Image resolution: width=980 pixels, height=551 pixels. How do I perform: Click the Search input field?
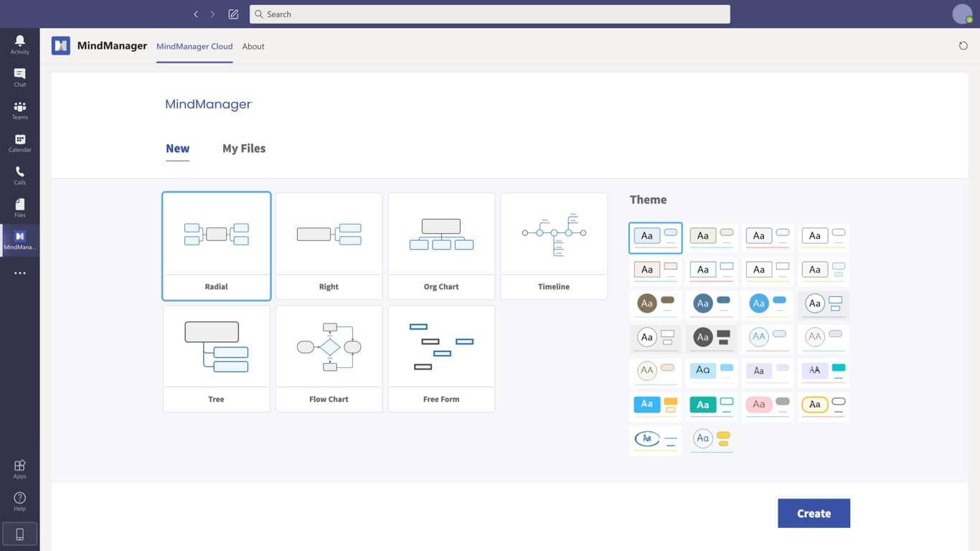tap(489, 14)
